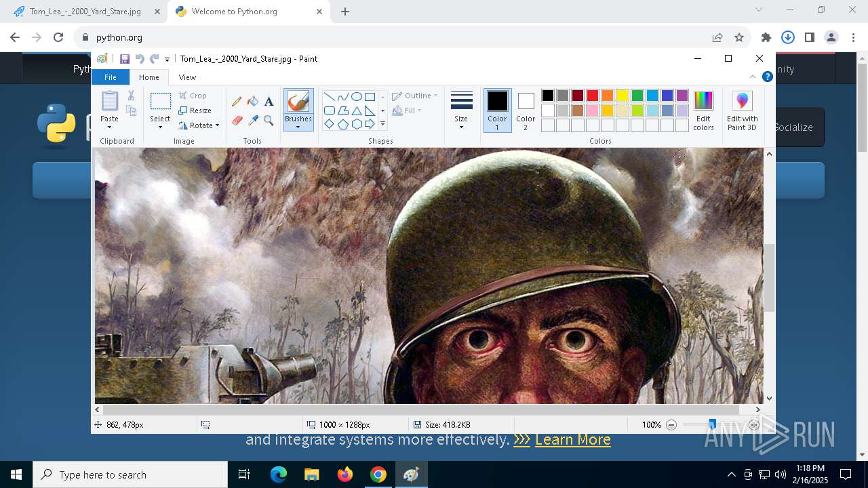Choose the Rectangle shape
Viewport: 868px width, 488px height.
370,97
